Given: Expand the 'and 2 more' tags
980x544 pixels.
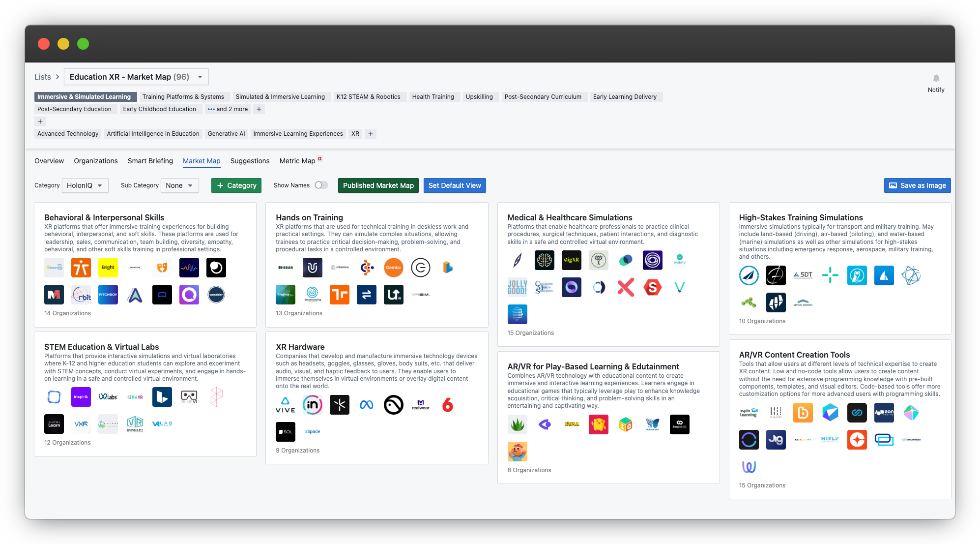Looking at the screenshot, I should [x=228, y=109].
